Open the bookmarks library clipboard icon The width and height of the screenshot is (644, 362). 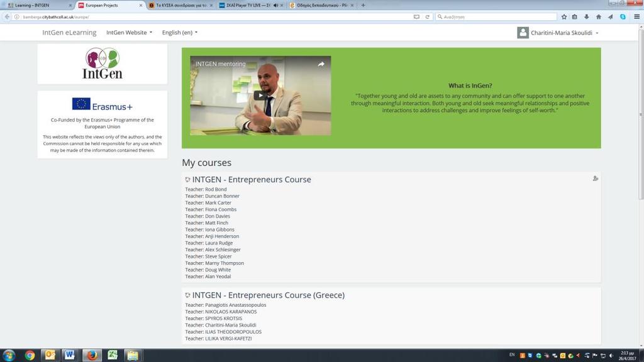click(575, 17)
